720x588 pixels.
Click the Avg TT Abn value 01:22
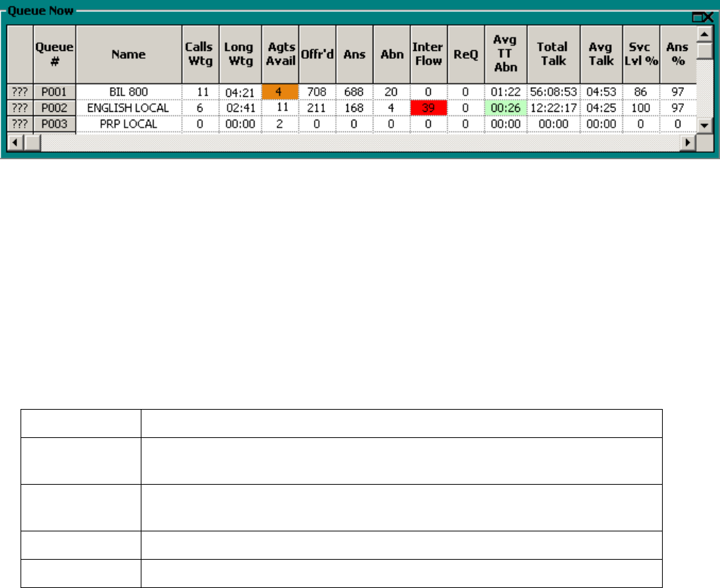click(506, 92)
